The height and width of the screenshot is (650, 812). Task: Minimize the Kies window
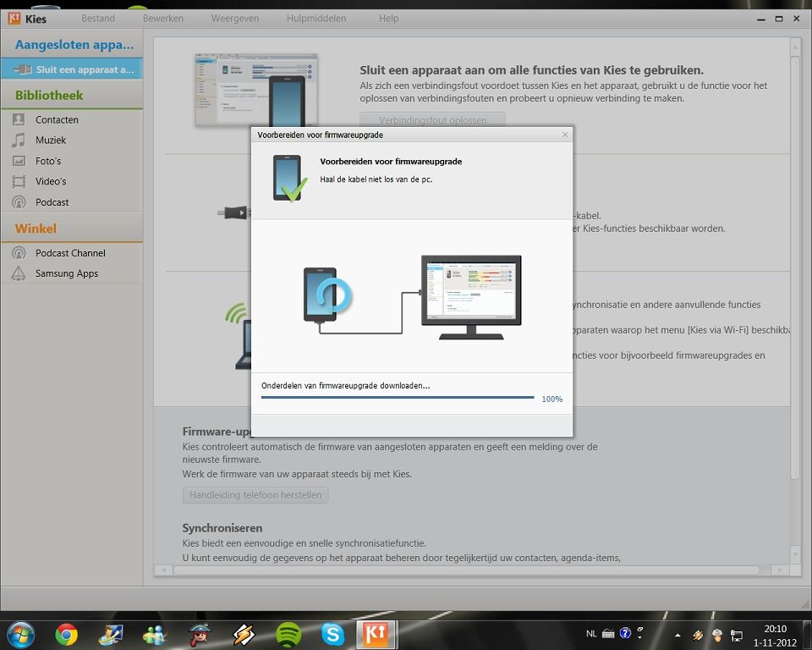[760, 19]
